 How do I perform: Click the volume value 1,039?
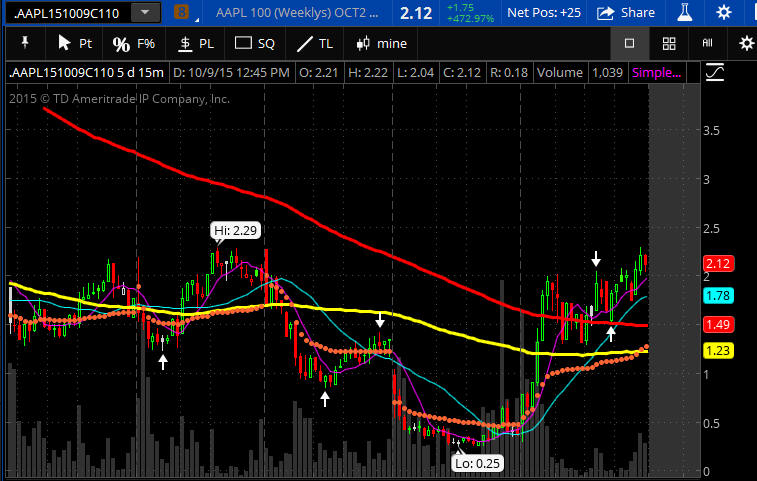point(607,73)
